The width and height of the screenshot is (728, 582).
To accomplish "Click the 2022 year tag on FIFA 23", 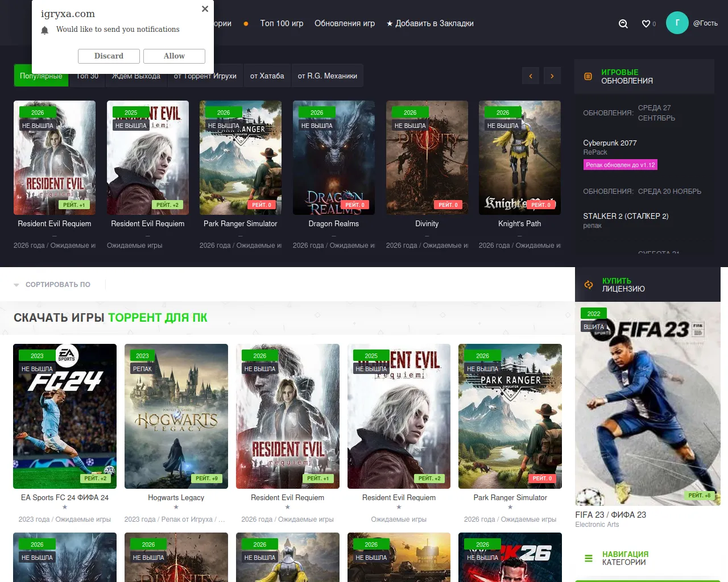I will 594,314.
